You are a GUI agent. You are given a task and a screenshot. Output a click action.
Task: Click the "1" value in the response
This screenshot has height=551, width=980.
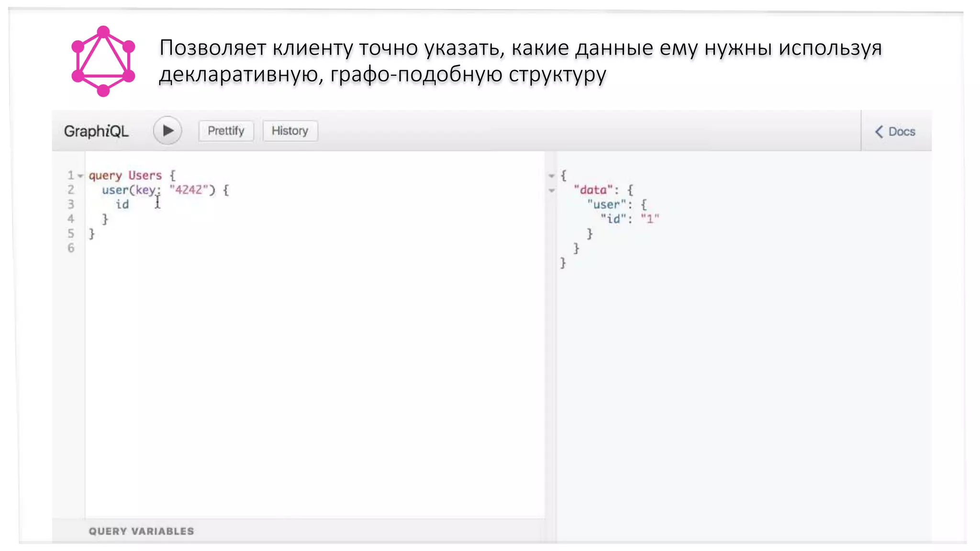point(650,219)
